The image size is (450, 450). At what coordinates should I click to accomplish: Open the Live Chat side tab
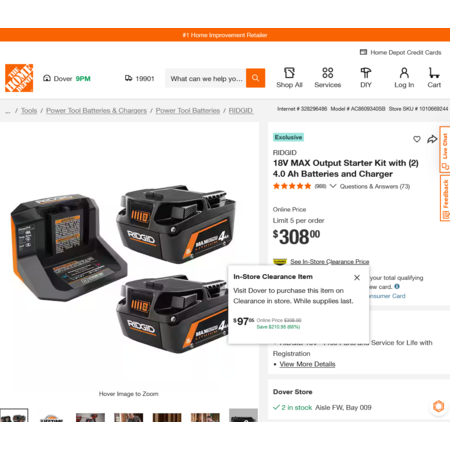(445, 149)
